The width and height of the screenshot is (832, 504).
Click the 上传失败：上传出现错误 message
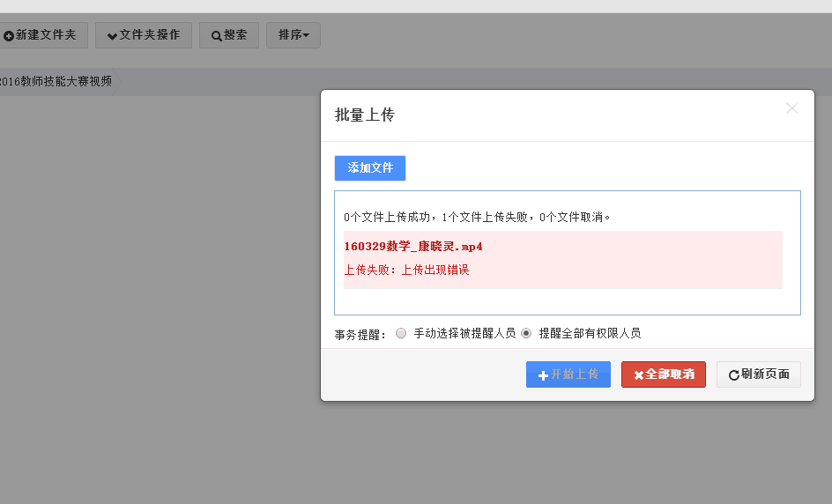pyautogui.click(x=406, y=270)
